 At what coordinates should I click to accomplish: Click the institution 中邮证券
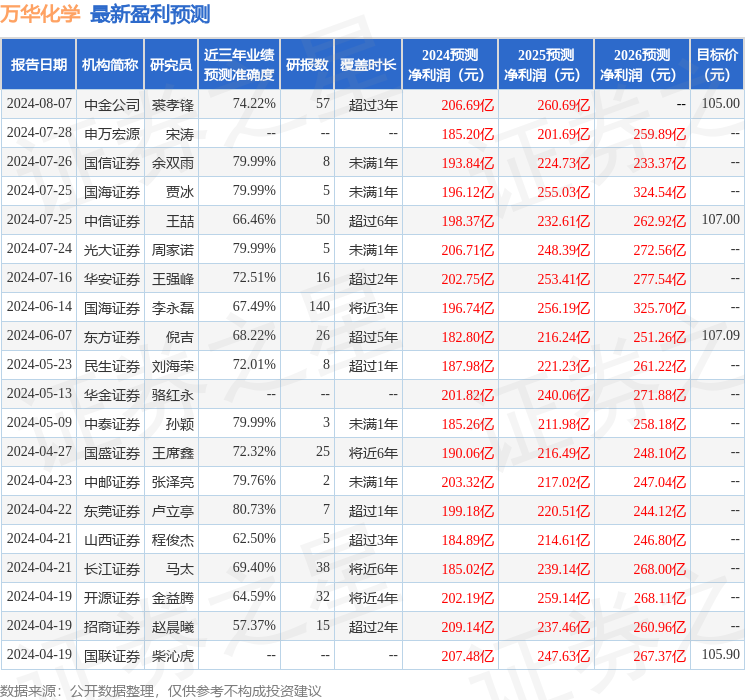tap(112, 482)
